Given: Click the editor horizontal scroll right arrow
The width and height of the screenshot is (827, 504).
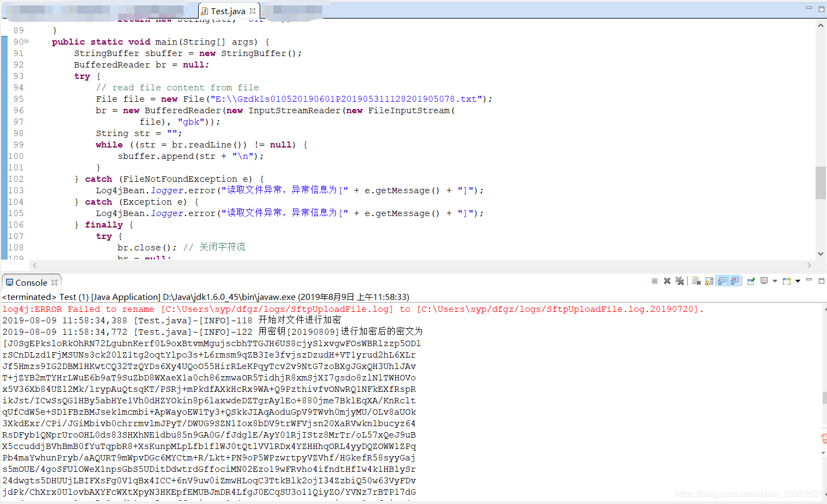Looking at the screenshot, I should (809, 265).
